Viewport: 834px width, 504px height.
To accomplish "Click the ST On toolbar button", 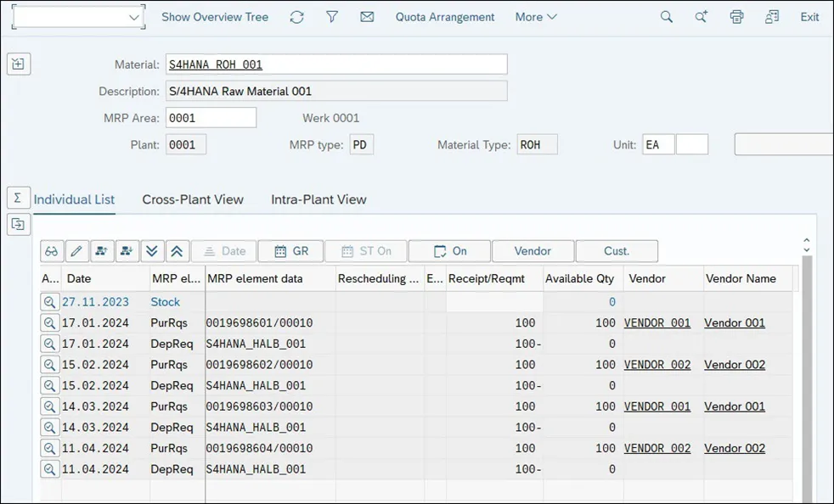I will pos(366,251).
